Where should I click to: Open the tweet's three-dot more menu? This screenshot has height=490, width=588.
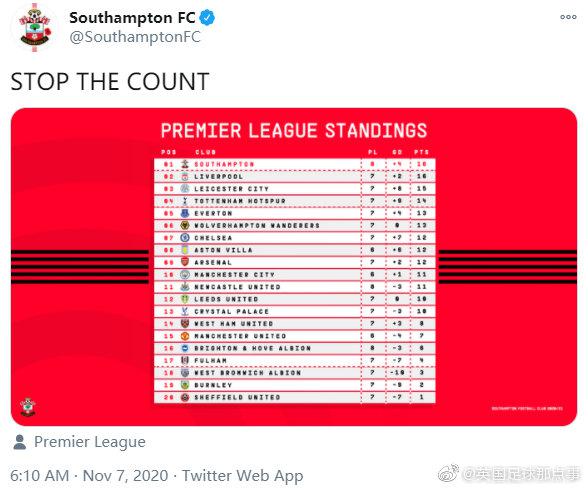[568, 17]
